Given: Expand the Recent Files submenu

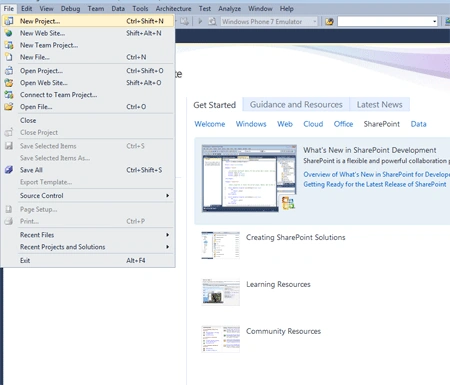Looking at the screenshot, I should click(x=88, y=235).
